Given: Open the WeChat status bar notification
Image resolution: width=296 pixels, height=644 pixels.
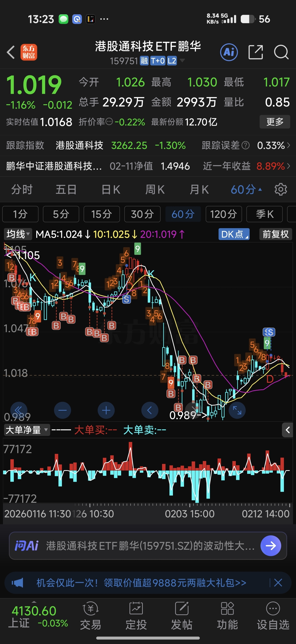Looking at the screenshot, I should click(63, 19).
